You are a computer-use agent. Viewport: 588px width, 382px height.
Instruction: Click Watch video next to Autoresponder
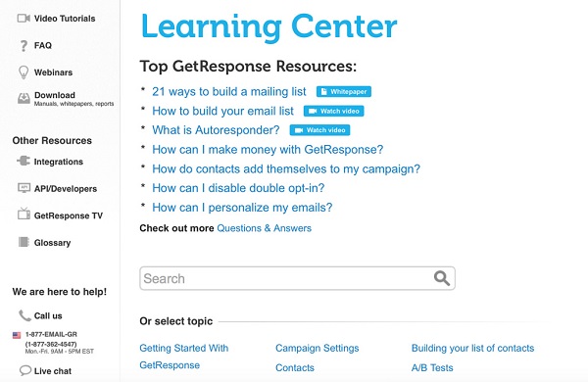tap(319, 130)
